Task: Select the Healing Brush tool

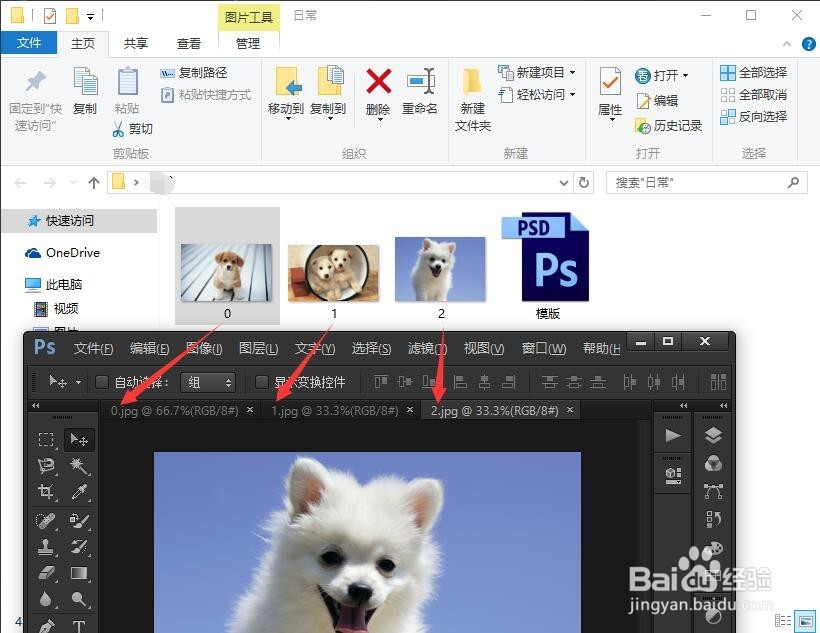Action: (x=46, y=521)
